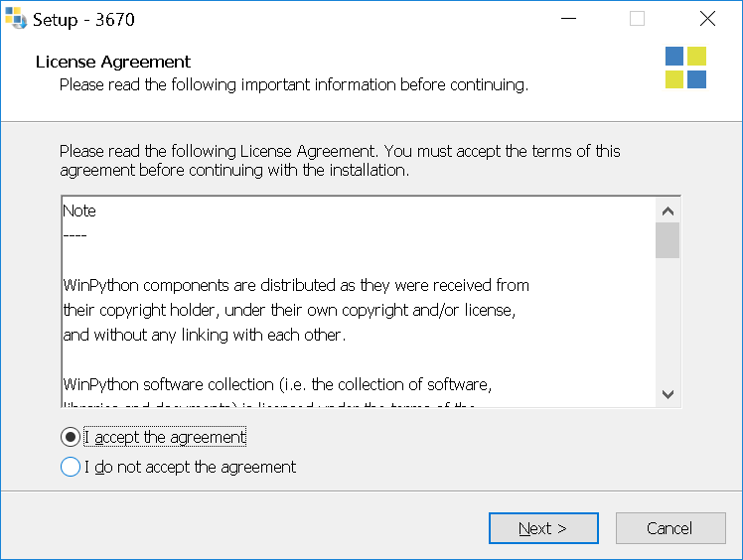The height and width of the screenshot is (560, 743).
Task: Proceed with the Next > button
Action: [543, 528]
